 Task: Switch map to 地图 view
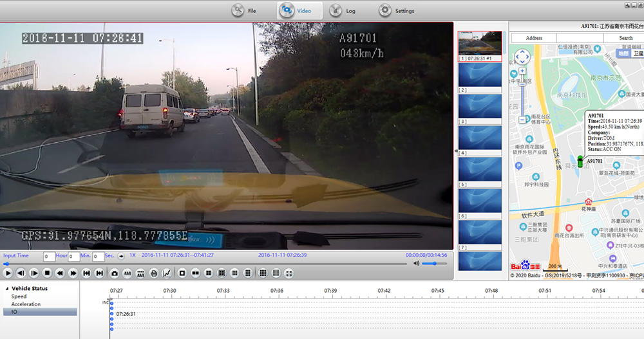coord(623,53)
